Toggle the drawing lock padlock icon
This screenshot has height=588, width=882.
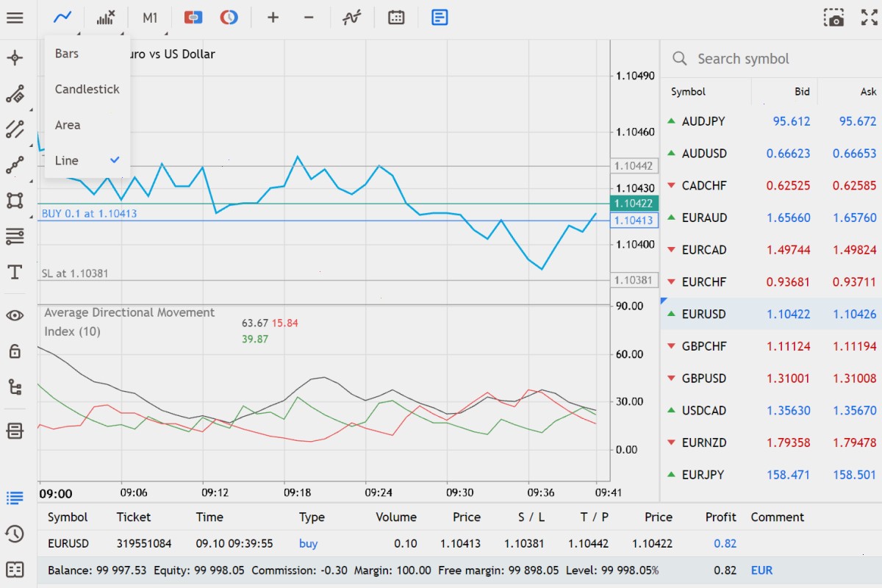pyautogui.click(x=15, y=351)
